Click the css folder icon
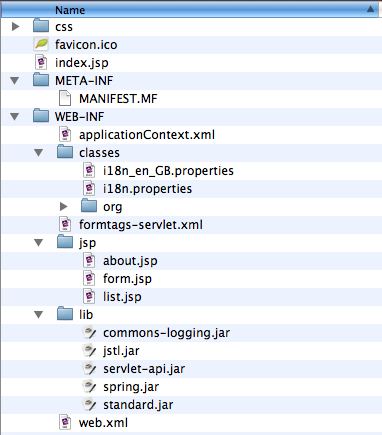382x435 pixels. 41,26
